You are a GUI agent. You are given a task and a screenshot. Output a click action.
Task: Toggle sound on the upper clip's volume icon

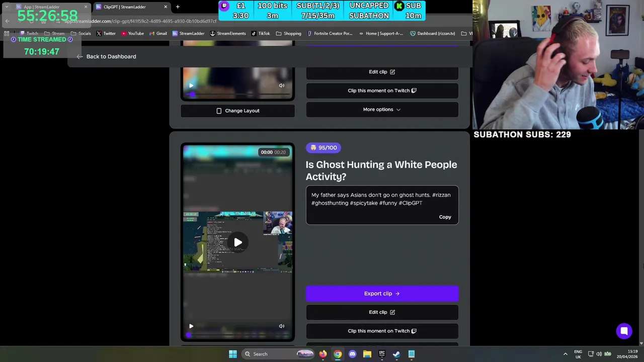282,85
